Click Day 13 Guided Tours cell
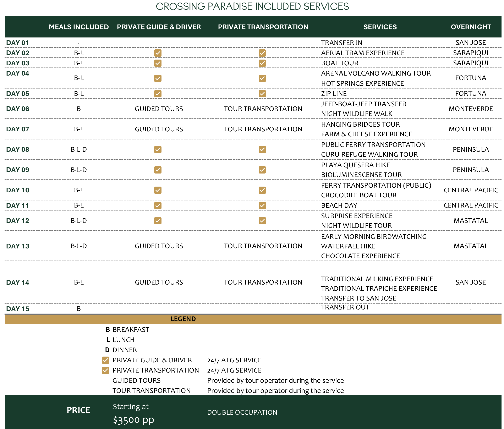504x429 pixels. pos(159,246)
